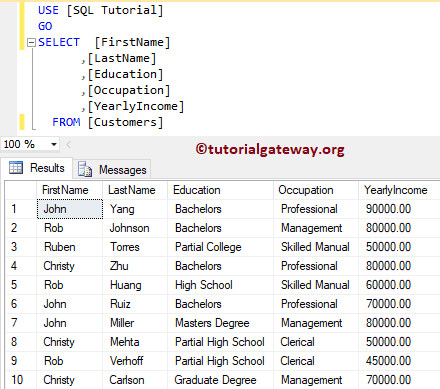Click the Partial College education cell
440x389 pixels.
click(220, 247)
